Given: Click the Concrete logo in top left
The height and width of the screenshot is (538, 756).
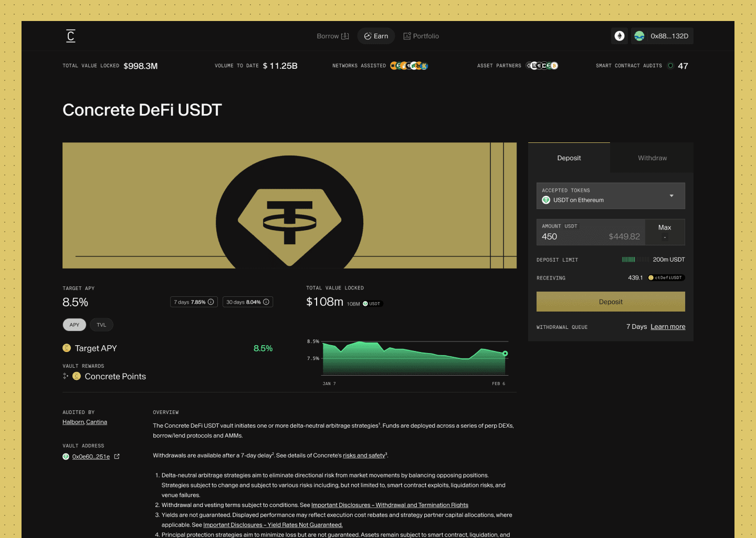Looking at the screenshot, I should click(x=70, y=36).
